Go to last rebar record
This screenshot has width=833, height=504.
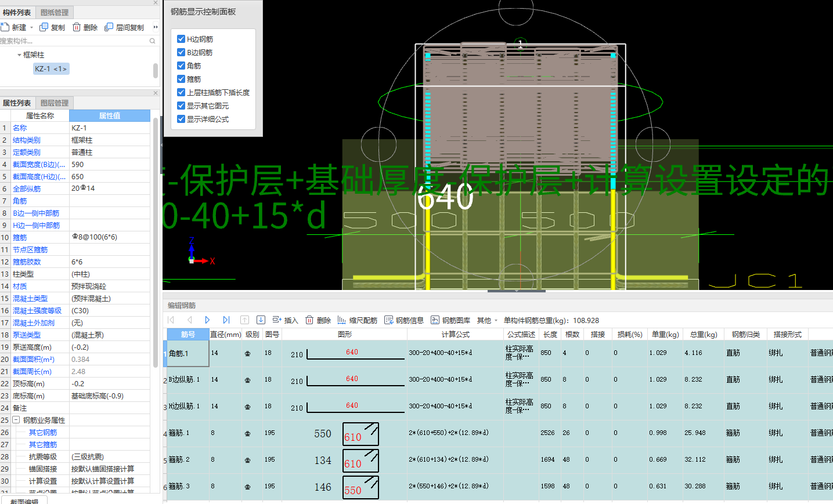coord(226,320)
